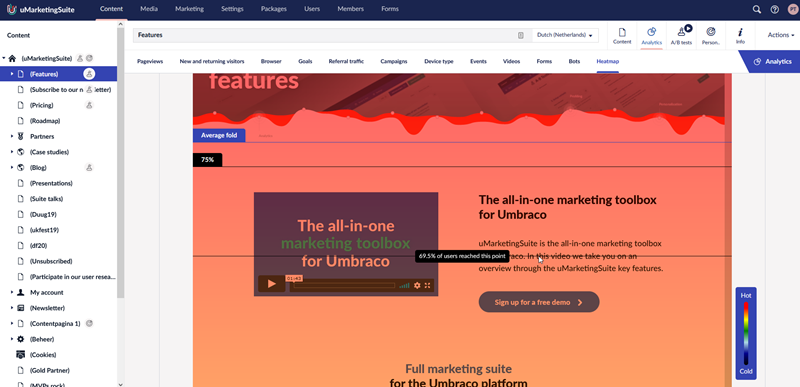This screenshot has height=387, width=800.
Task: Switch to the Events tab
Action: tap(478, 61)
